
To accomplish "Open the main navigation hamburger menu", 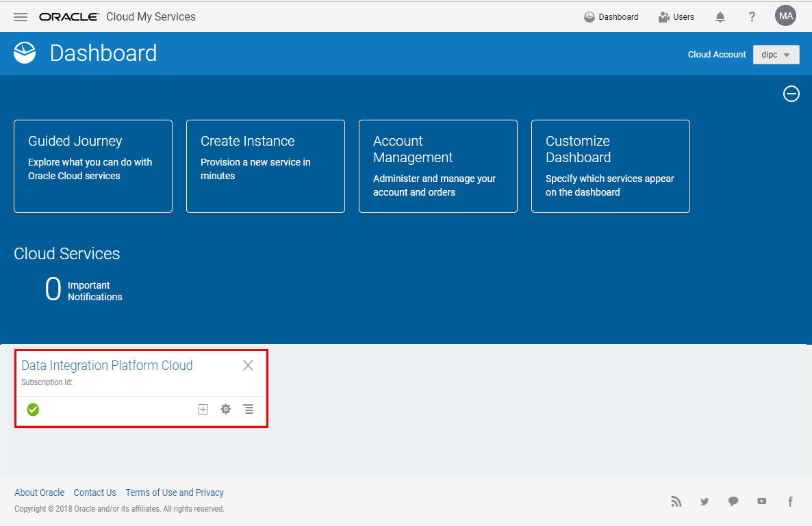I will pyautogui.click(x=21, y=16).
